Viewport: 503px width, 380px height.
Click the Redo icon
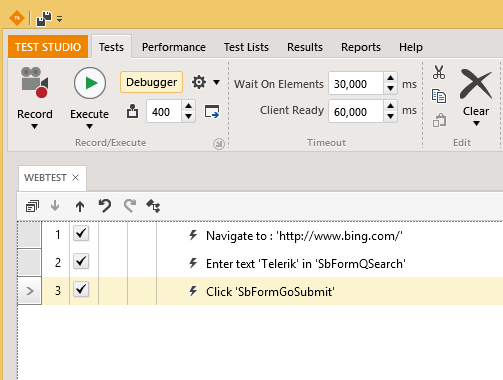click(130, 206)
